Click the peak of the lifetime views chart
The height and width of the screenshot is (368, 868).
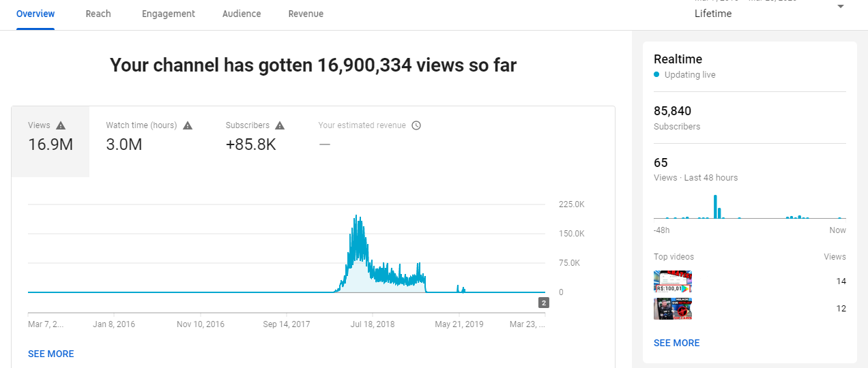(356, 217)
